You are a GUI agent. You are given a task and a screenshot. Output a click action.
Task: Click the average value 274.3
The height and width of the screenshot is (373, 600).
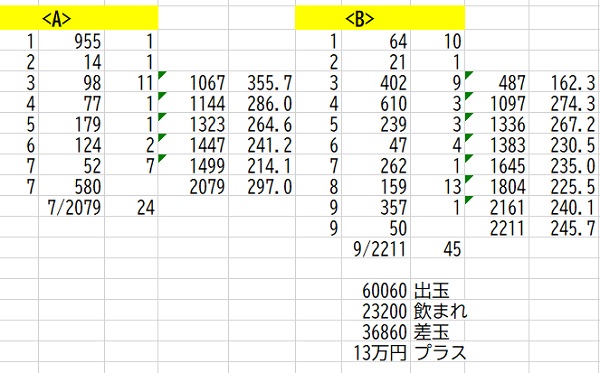coord(564,103)
